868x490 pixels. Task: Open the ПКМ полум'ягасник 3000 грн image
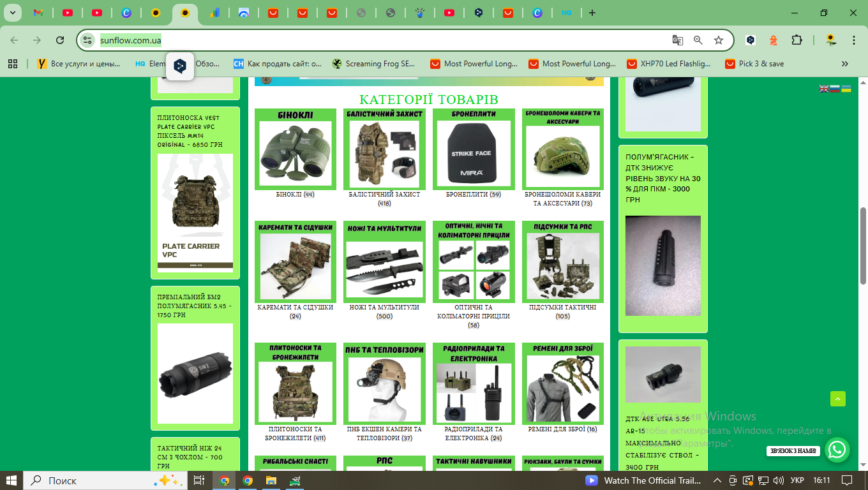pos(663,265)
